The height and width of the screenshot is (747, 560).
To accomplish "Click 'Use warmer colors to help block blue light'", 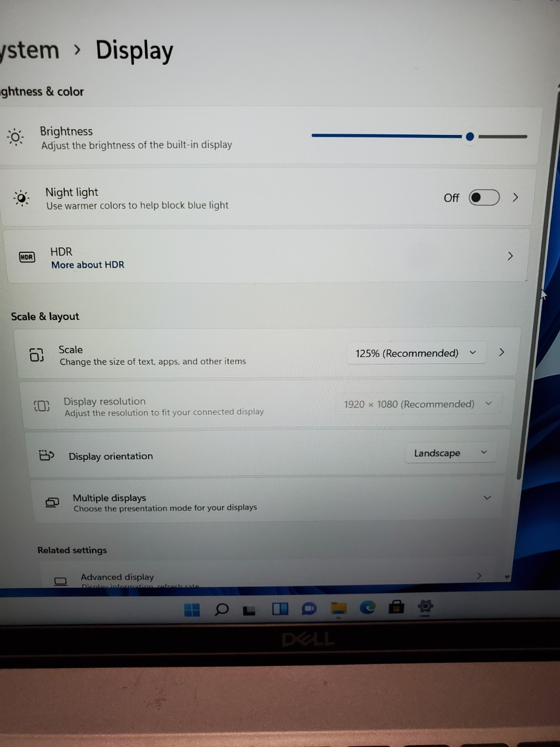I will [x=137, y=205].
